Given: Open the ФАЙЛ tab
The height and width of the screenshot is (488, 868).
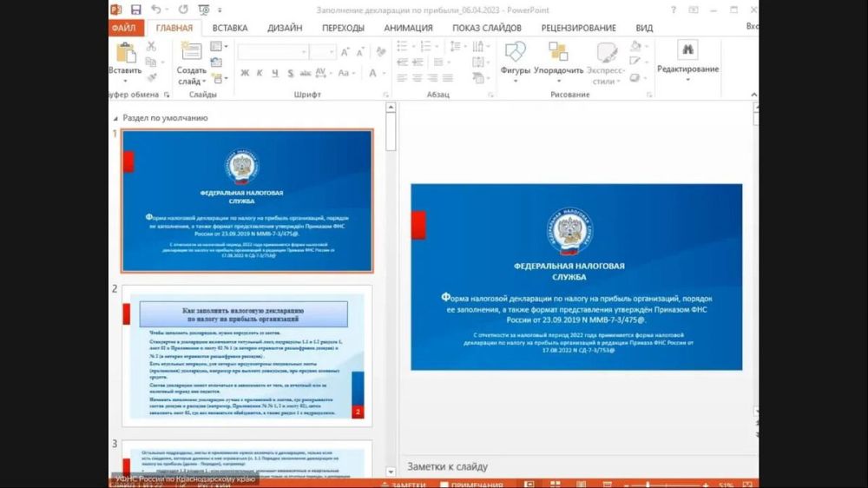Looking at the screenshot, I should tap(123, 28).
